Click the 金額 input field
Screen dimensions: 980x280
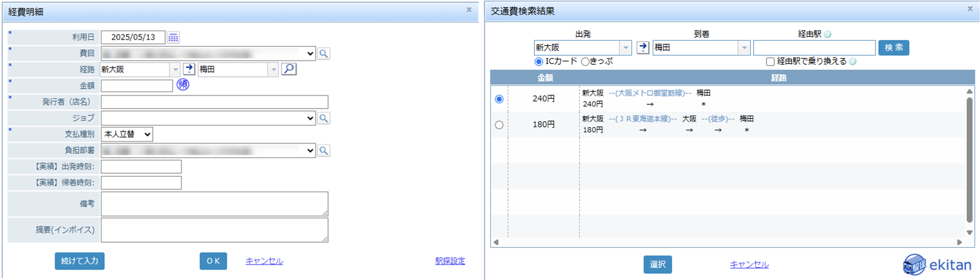[137, 85]
